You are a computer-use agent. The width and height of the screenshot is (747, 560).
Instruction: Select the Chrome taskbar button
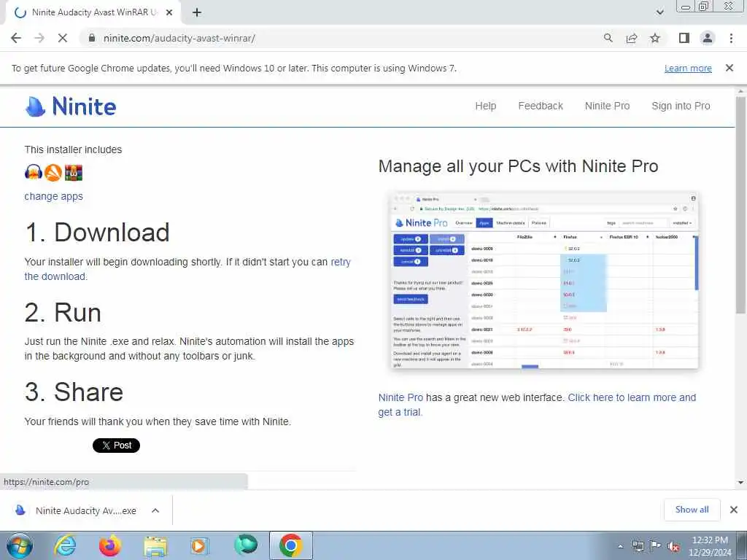coord(291,545)
